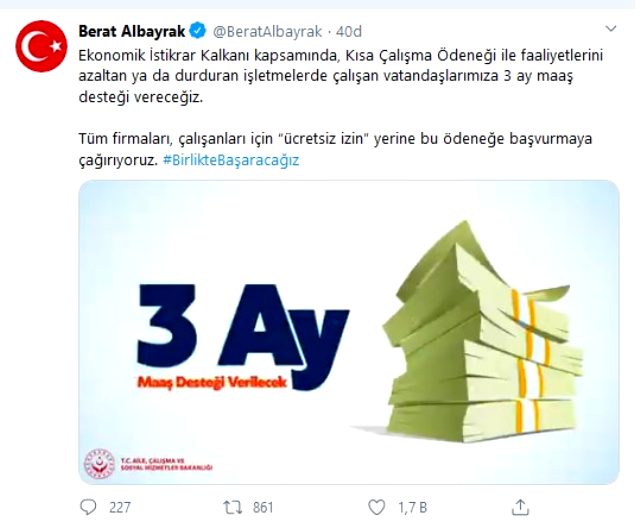
Task: Like the tweet with the heart icon
Action: tap(376, 507)
